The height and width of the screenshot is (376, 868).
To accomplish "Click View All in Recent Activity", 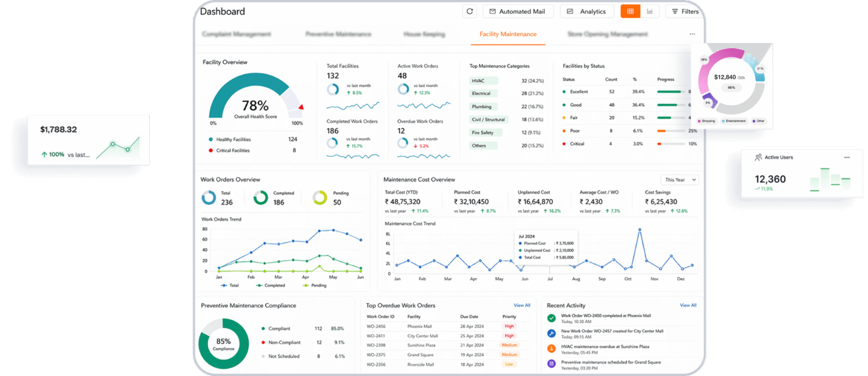I will pyautogui.click(x=688, y=305).
